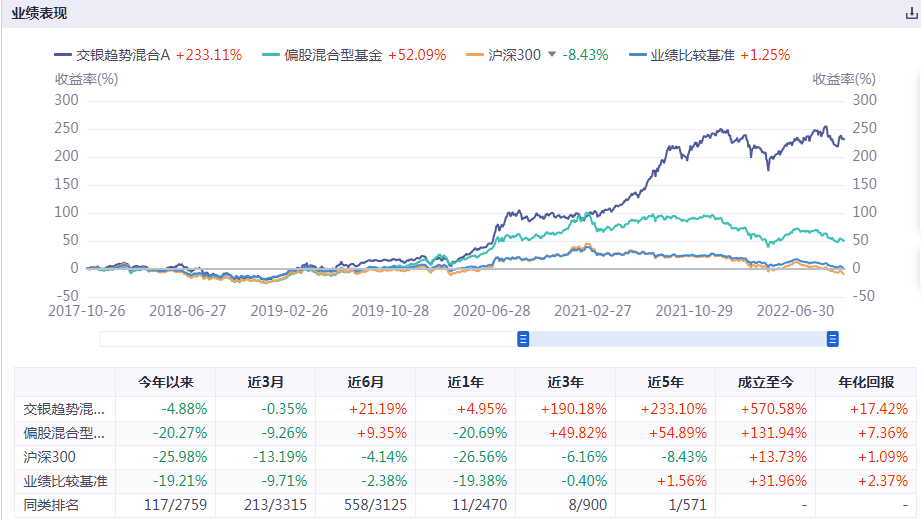921x520 pixels.
Task: Click the right range slider handle
Action: [832, 339]
